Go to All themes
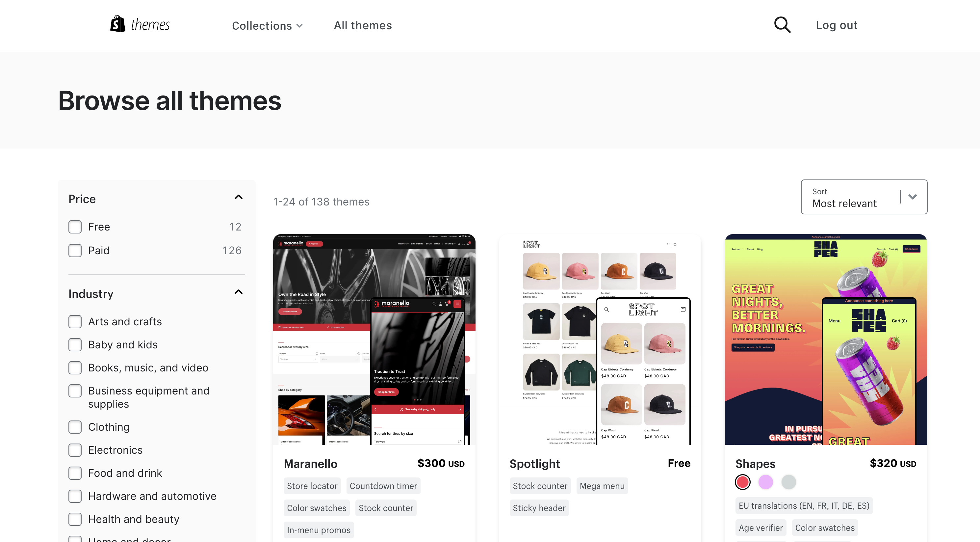This screenshot has width=980, height=542. [363, 25]
